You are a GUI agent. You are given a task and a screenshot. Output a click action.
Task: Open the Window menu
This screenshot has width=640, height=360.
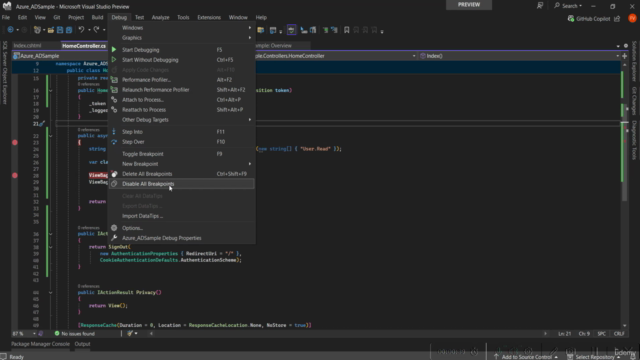238,18
